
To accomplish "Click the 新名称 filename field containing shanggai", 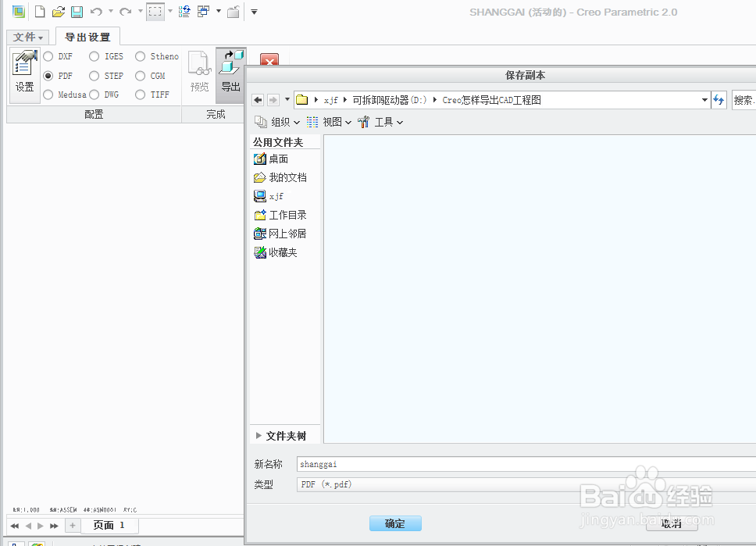I will 526,464.
